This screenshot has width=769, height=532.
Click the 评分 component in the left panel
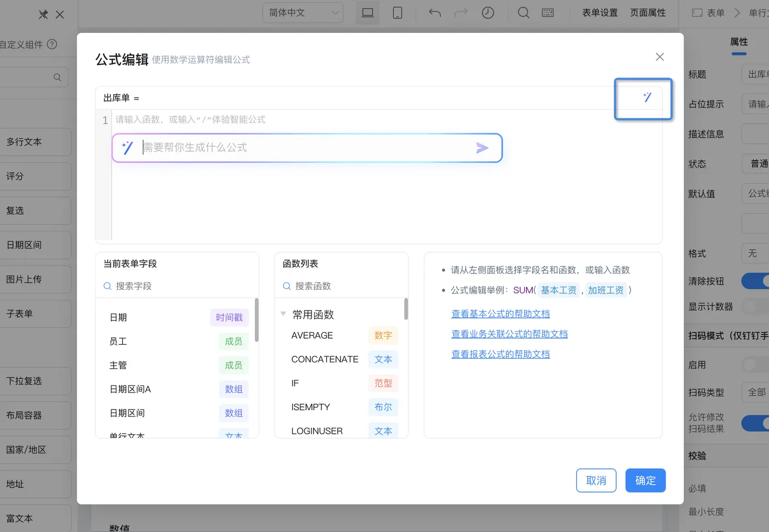(x=35, y=176)
